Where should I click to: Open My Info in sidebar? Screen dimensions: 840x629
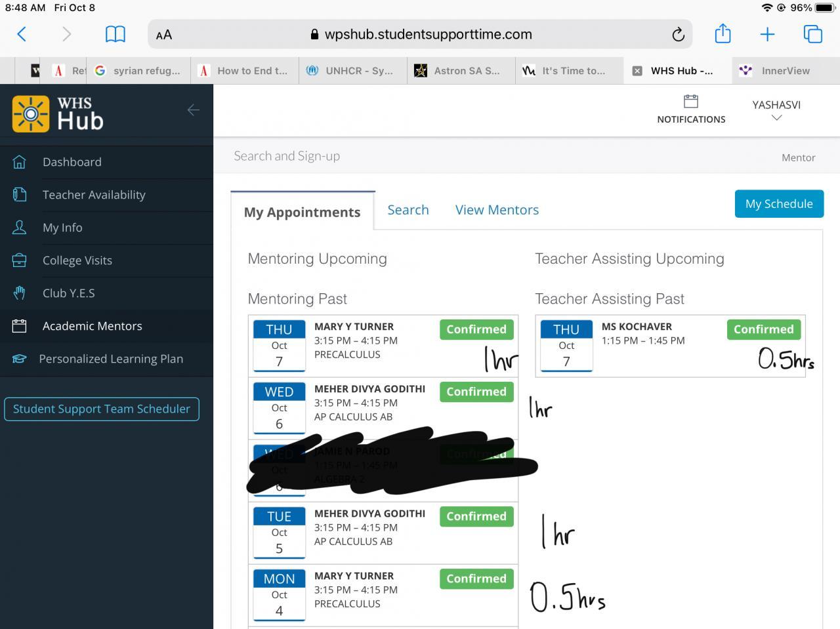click(x=62, y=228)
